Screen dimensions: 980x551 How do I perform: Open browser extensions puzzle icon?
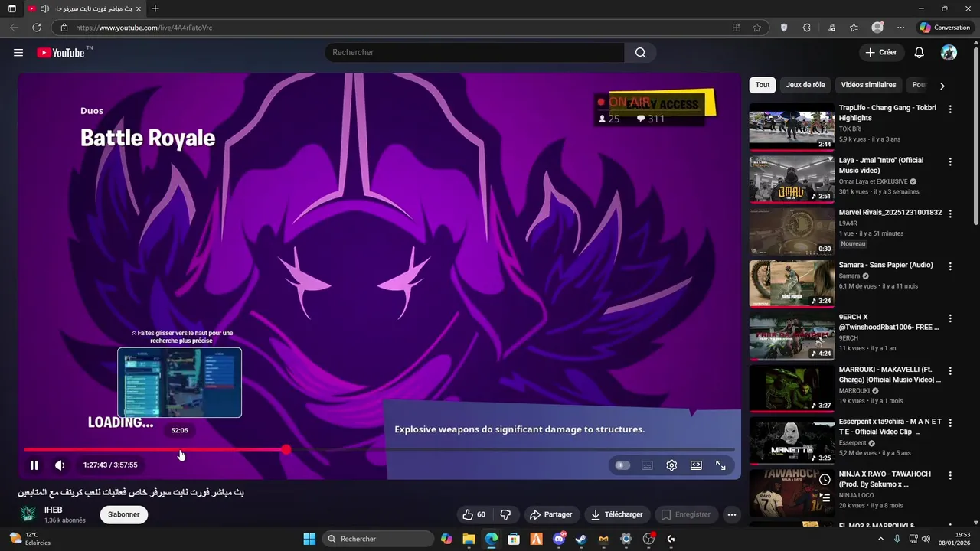[x=806, y=28]
